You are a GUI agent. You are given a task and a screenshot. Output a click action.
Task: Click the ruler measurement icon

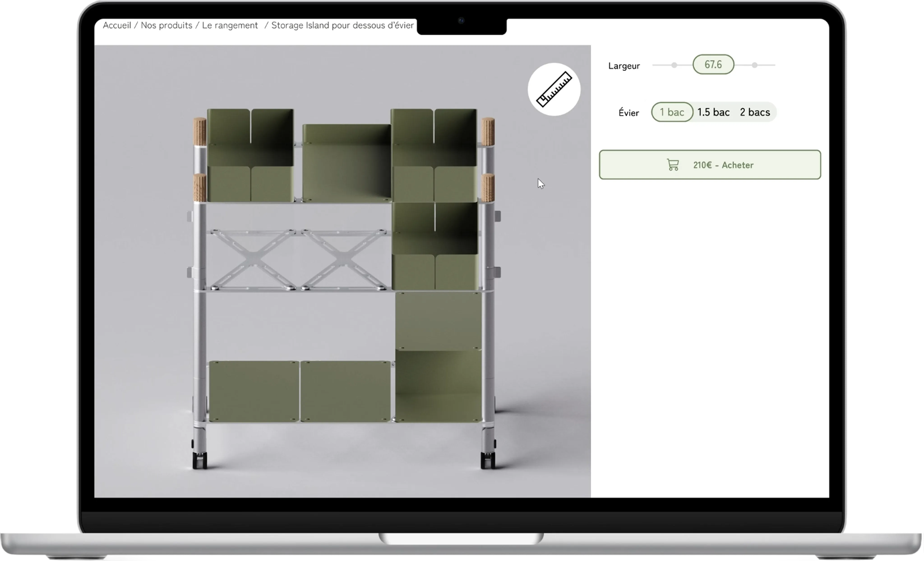(554, 89)
